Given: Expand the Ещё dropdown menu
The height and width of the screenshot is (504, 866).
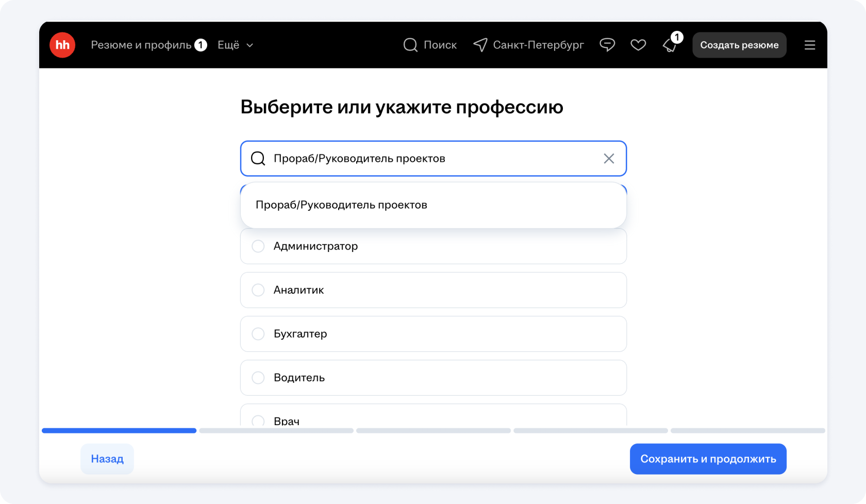Looking at the screenshot, I should (x=235, y=45).
